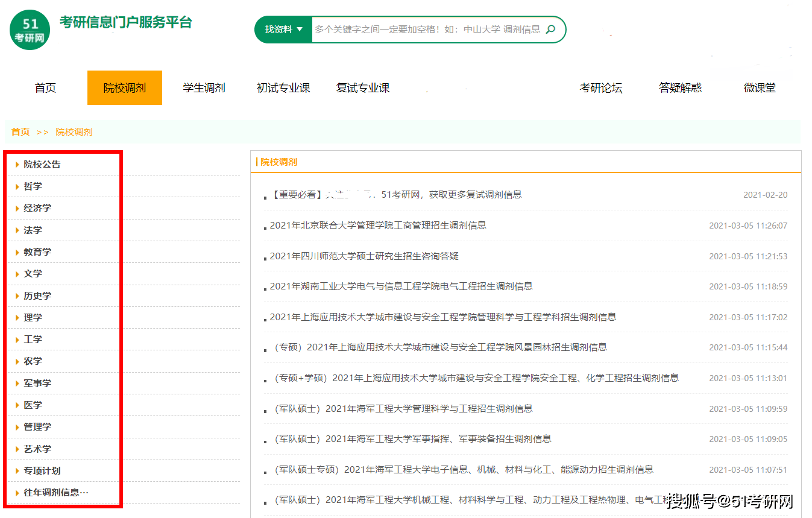Open 微课堂 from the top menu
812x518 pixels.
click(x=760, y=87)
